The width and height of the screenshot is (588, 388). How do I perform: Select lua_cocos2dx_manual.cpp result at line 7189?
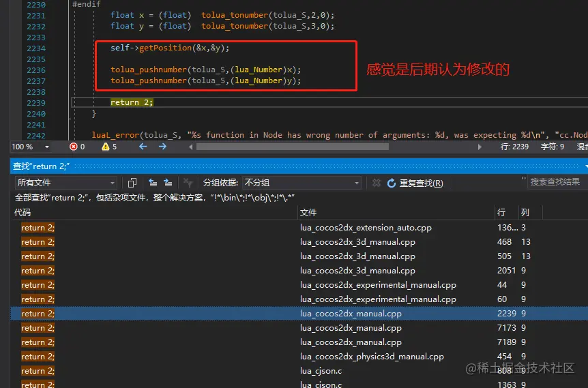tap(299, 342)
